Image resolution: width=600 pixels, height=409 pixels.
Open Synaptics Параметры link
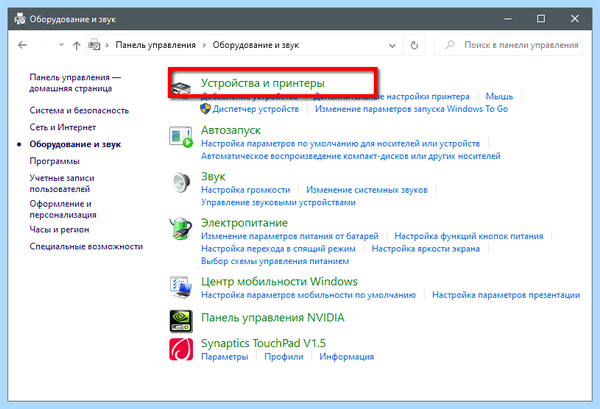225,357
